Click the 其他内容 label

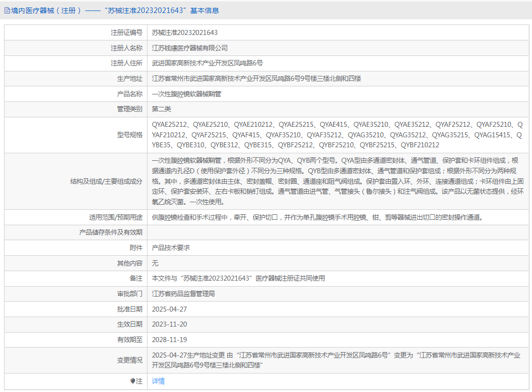(x=129, y=263)
